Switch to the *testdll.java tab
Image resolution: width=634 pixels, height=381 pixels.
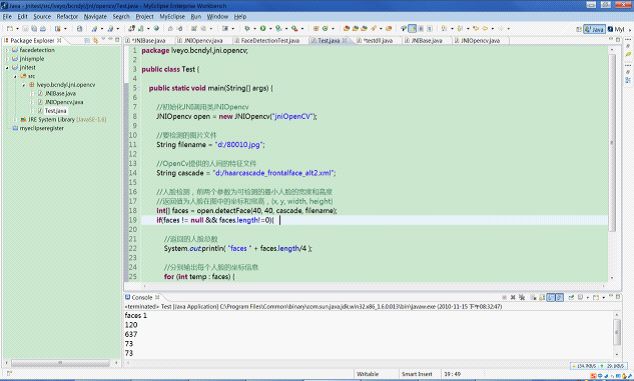pyautogui.click(x=375, y=40)
